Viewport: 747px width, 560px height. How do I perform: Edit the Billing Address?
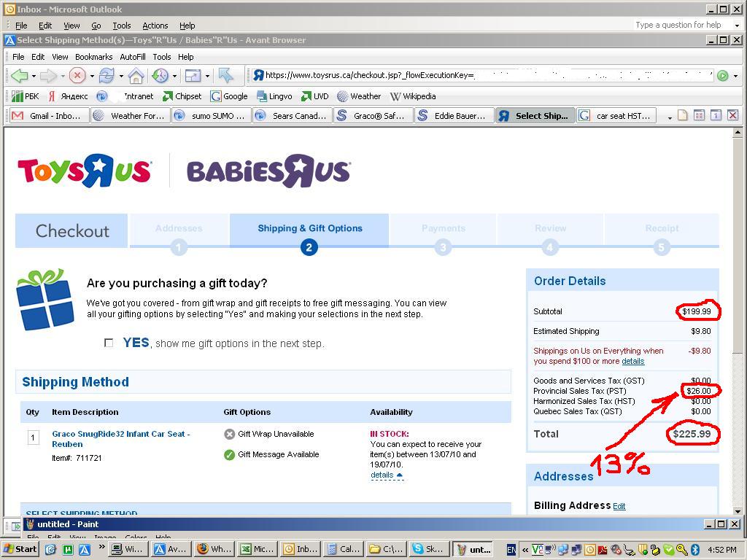coord(619,506)
